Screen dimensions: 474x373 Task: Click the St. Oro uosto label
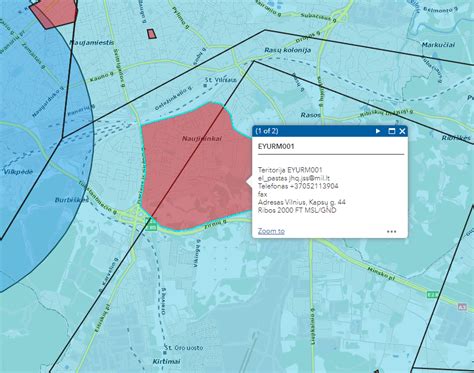coord(183,348)
